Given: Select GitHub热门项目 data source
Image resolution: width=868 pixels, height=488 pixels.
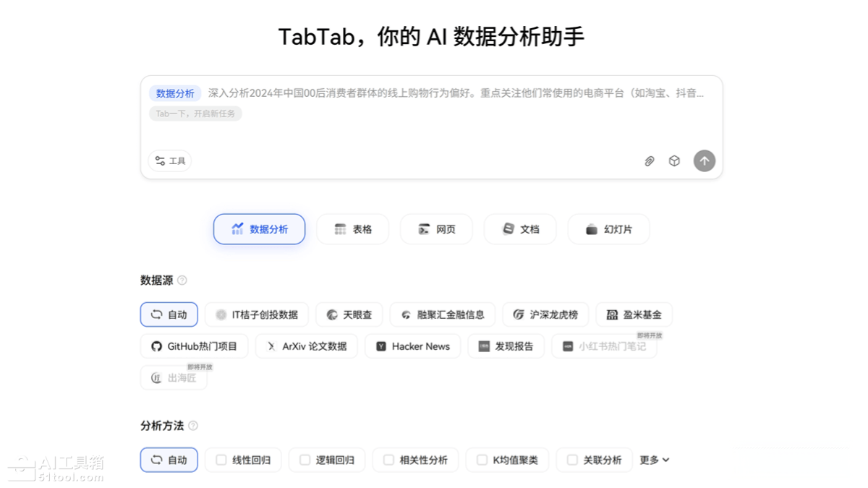Looking at the screenshot, I should 194,346.
